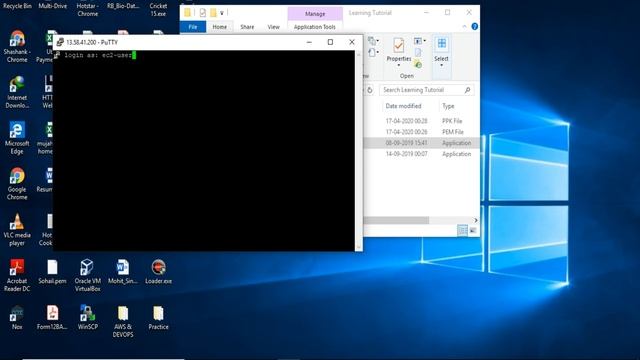Launch Microsoft Edge from the desktop

(17, 138)
